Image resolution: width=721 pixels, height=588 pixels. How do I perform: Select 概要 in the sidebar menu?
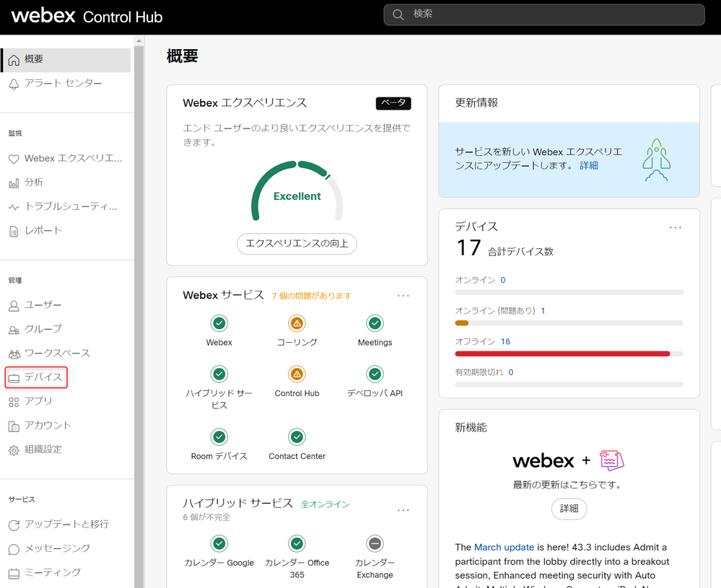coord(66,60)
